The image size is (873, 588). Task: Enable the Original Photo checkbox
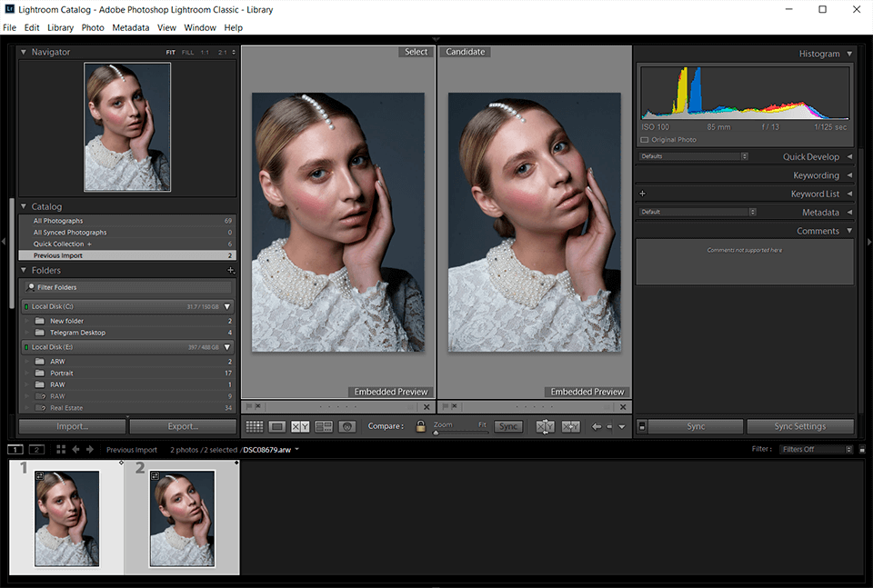(645, 140)
